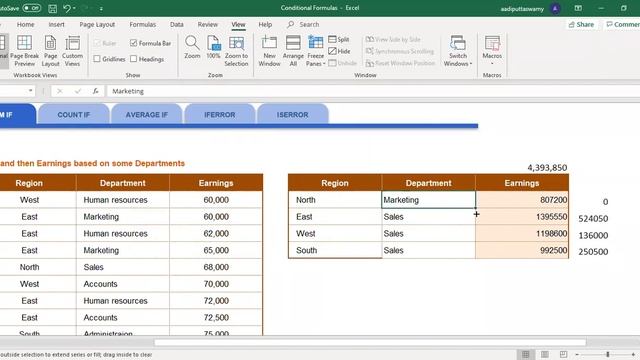Click Arrange All windows

tap(293, 51)
